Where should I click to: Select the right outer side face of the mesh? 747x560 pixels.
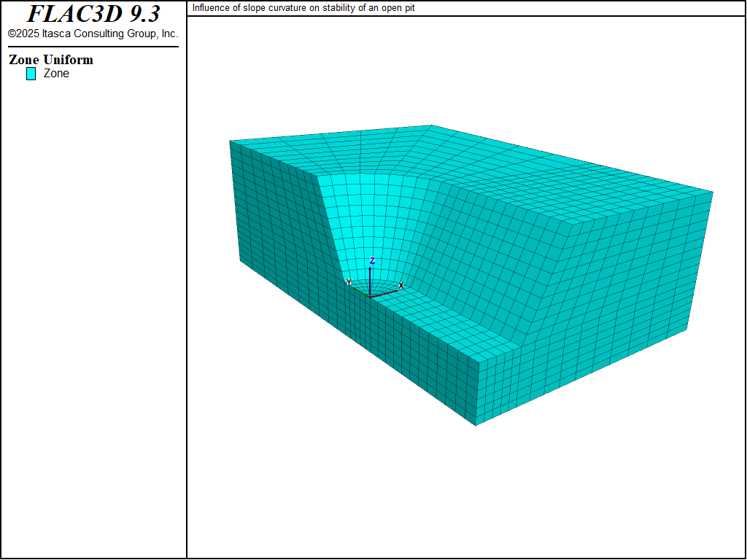click(x=605, y=321)
